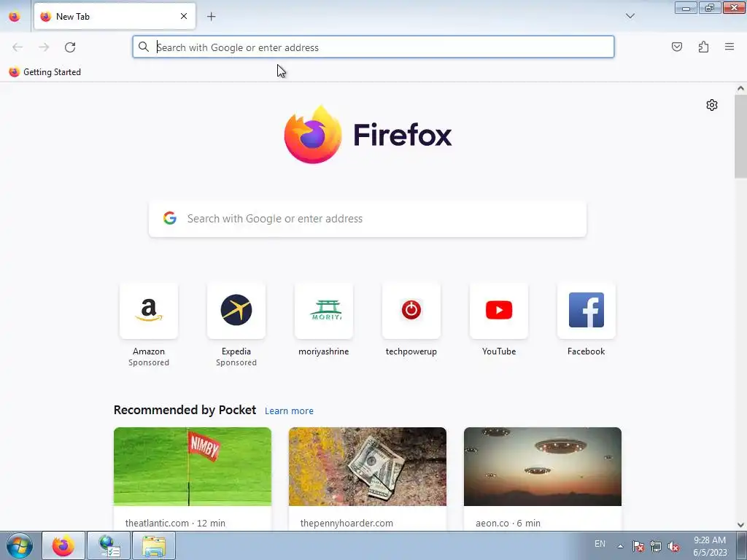Click scrollbar down arrow
The image size is (747, 560).
[740, 525]
